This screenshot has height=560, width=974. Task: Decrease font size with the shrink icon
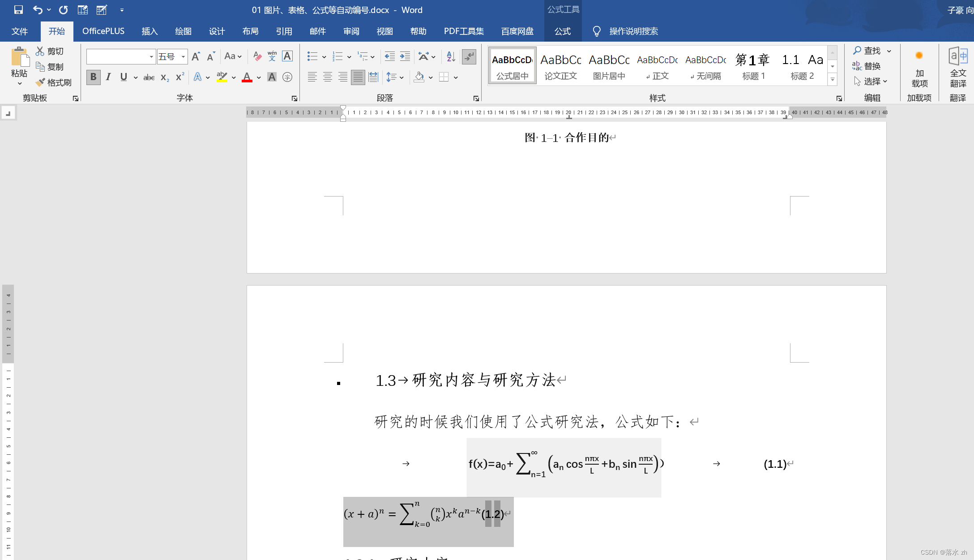(x=211, y=56)
